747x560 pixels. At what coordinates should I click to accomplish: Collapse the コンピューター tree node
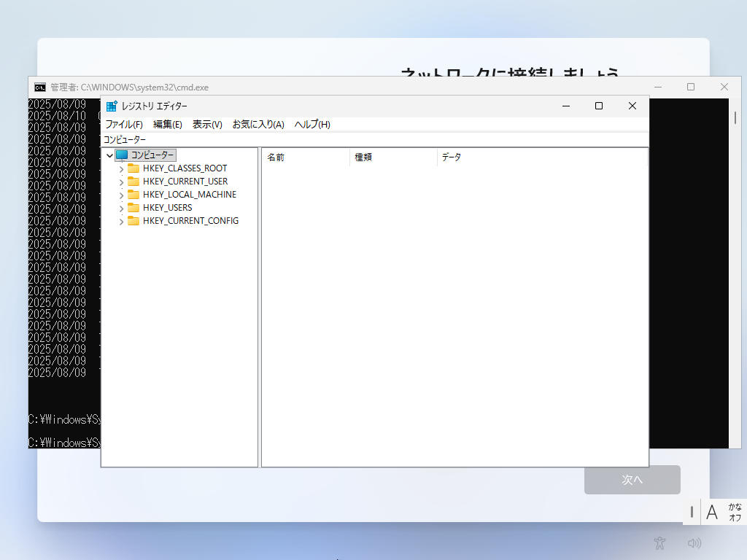pyautogui.click(x=109, y=155)
